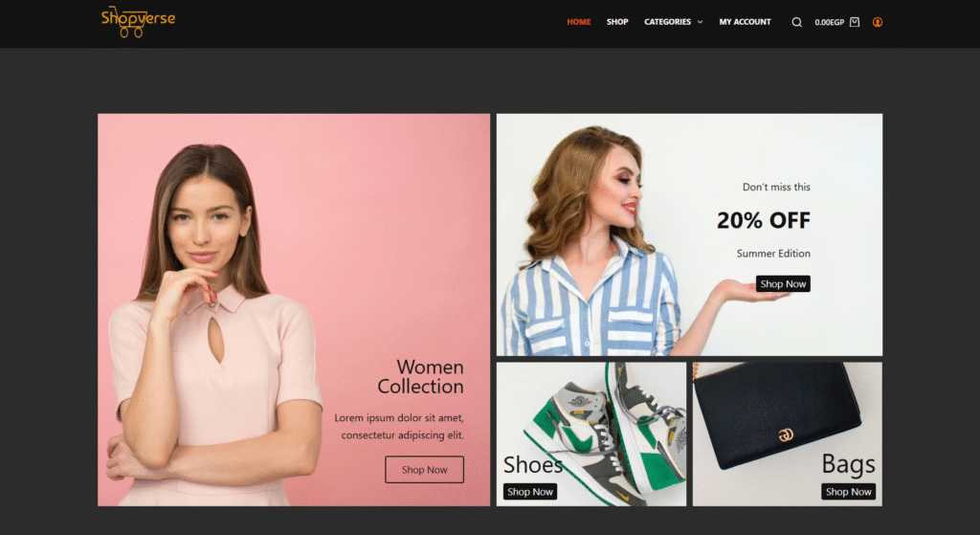Click the Lorem ipsum description text
980x535 pixels.
pyautogui.click(x=399, y=426)
